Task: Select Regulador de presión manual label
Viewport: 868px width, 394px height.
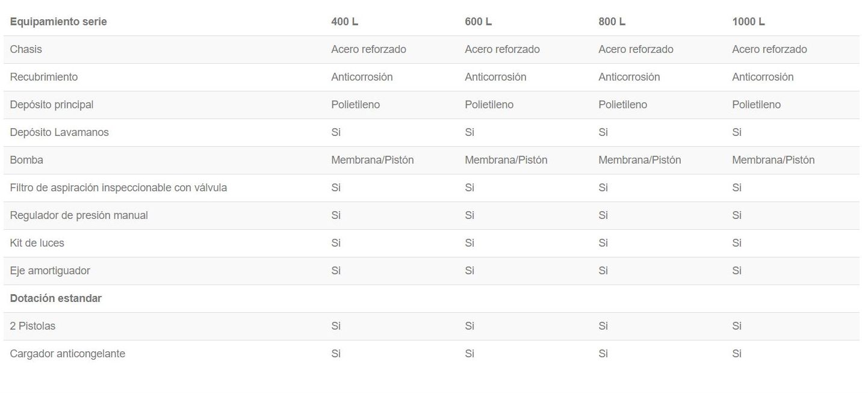Action: (x=79, y=215)
